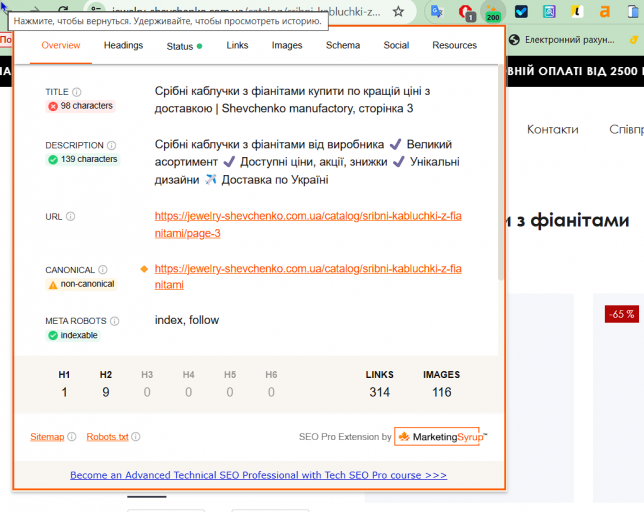Viewport: 644px width, 512px height.
Task: Open the Google Translate extension icon
Action: tap(437, 11)
